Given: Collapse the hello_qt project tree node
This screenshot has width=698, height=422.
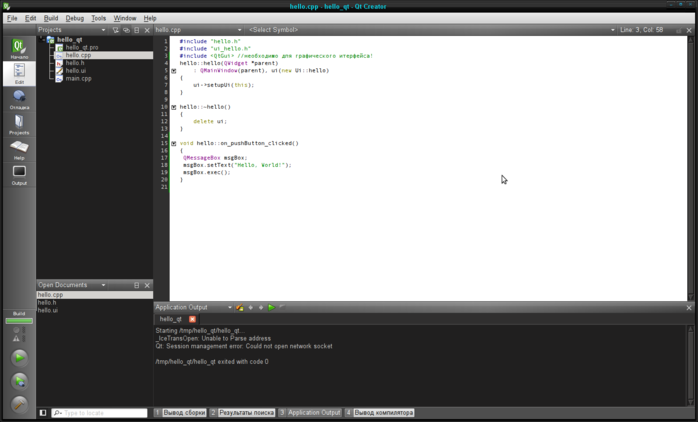Looking at the screenshot, I should 43,39.
